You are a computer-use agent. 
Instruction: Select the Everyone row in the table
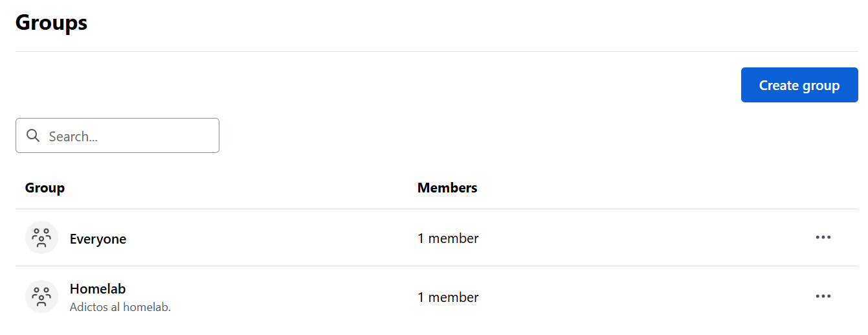tap(437, 238)
